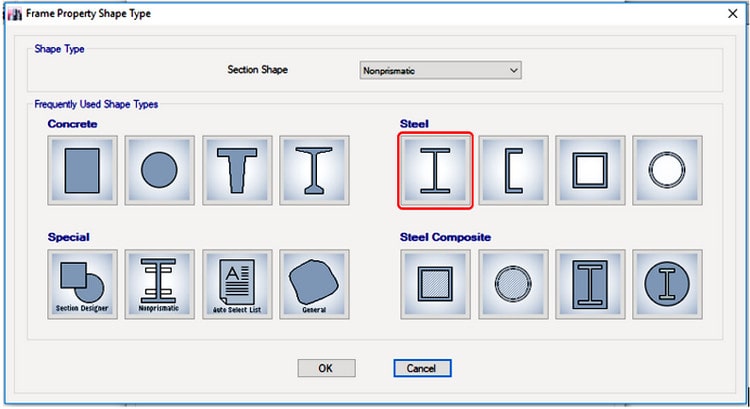This screenshot has width=750, height=409.
Task: Select the concrete-encased rectangular I composite
Action: click(590, 284)
